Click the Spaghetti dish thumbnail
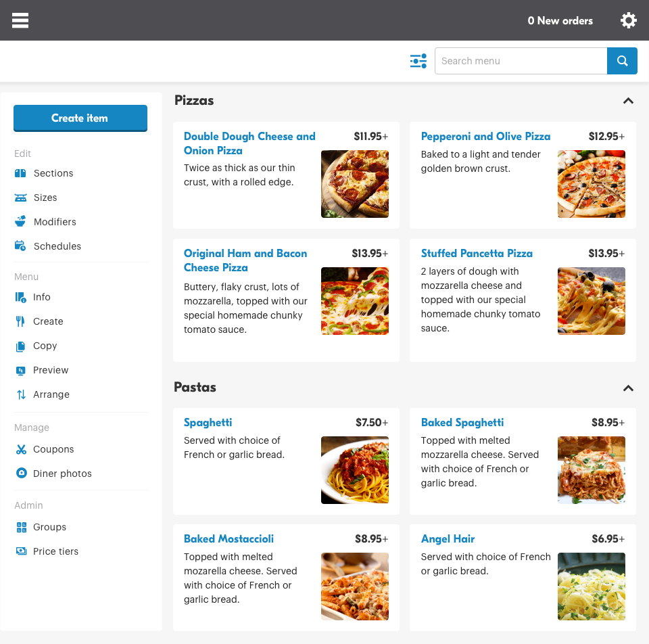649x644 pixels. pos(355,470)
